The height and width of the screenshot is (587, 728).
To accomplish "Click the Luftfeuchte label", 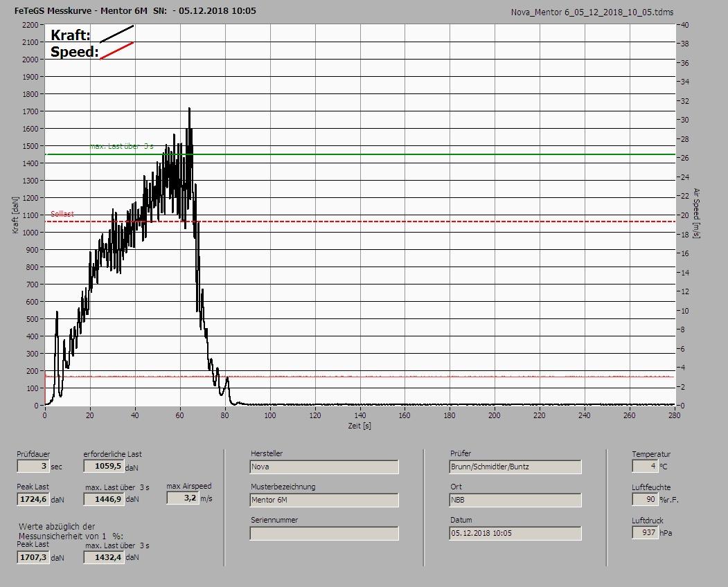I will point(651,487).
